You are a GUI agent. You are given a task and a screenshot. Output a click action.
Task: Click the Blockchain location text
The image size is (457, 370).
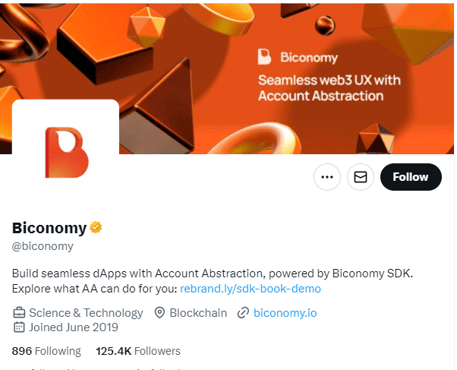click(x=198, y=313)
